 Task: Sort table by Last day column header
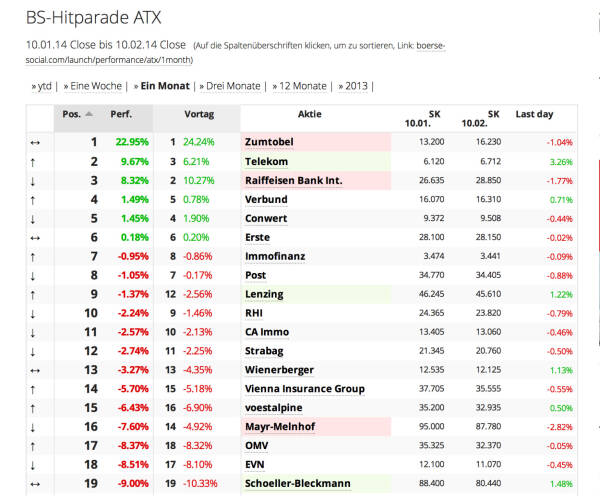coord(534,114)
